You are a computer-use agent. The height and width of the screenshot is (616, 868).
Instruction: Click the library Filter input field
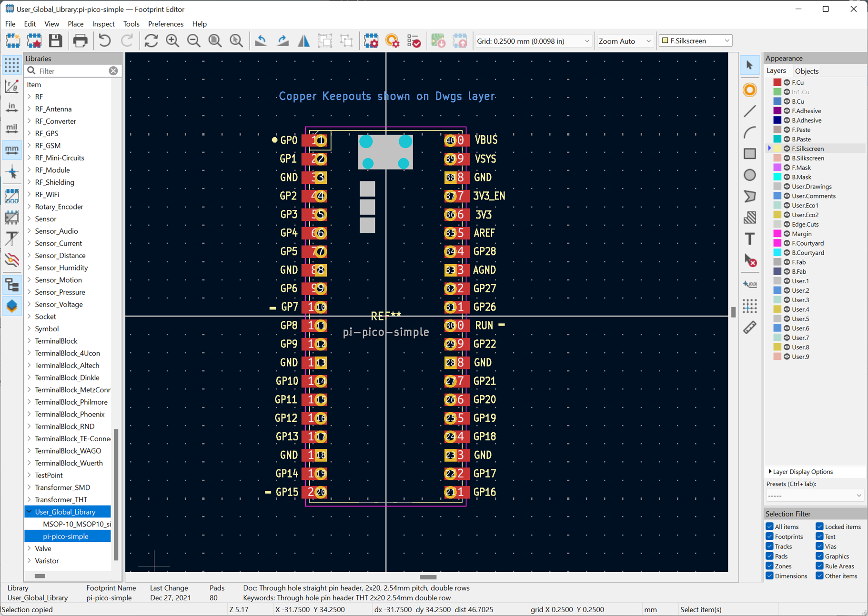(x=73, y=71)
